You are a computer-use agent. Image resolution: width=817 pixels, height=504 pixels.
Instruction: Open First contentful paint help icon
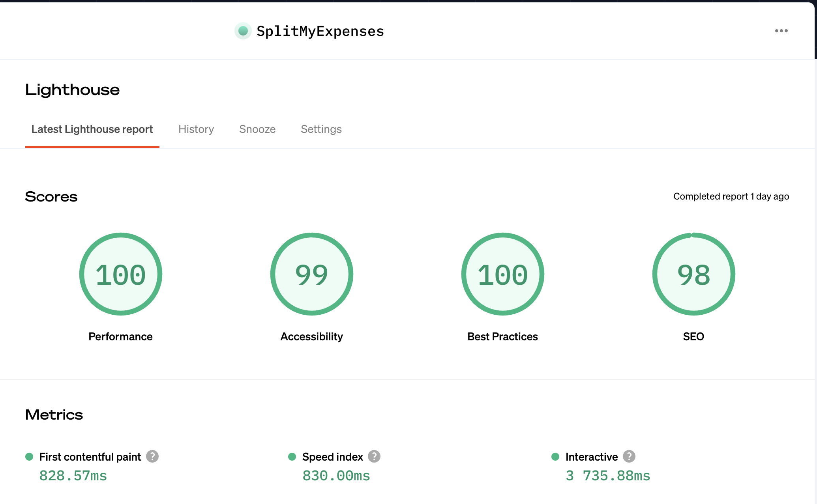pyautogui.click(x=152, y=456)
